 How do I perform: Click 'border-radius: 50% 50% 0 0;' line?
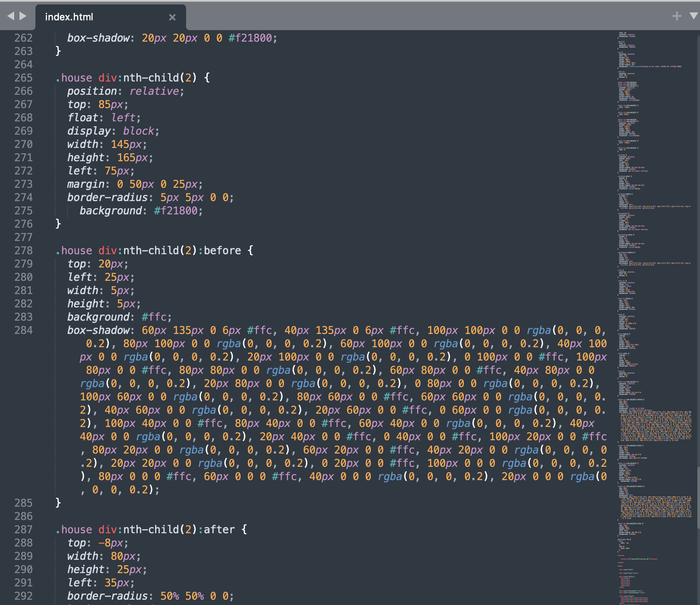pos(151,596)
